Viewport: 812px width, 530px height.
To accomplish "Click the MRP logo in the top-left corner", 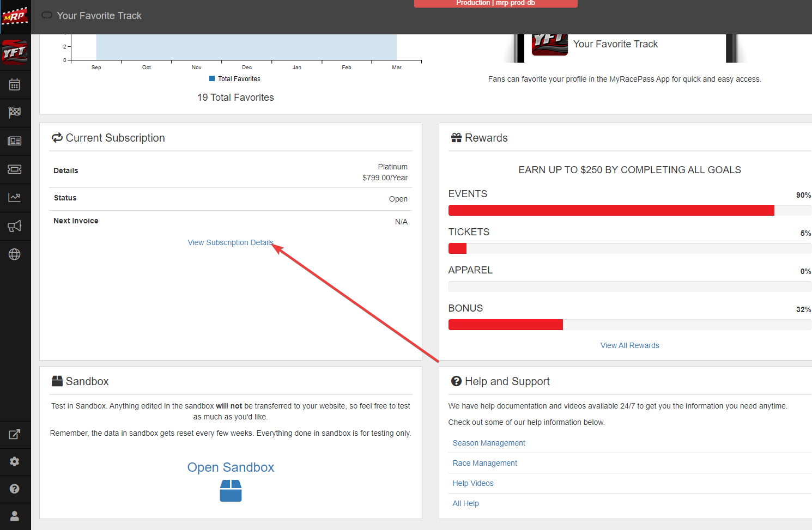I will (15, 16).
